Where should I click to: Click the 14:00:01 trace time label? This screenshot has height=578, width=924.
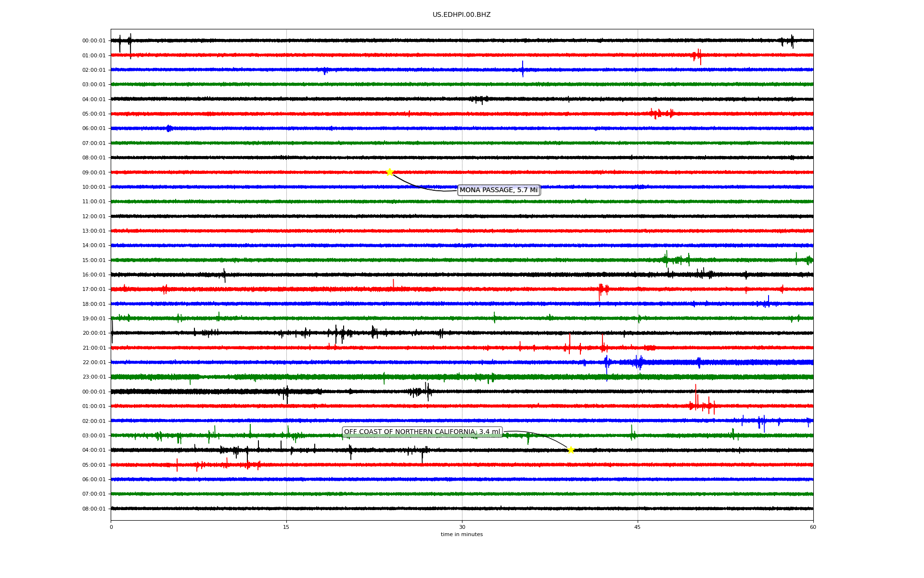click(94, 246)
